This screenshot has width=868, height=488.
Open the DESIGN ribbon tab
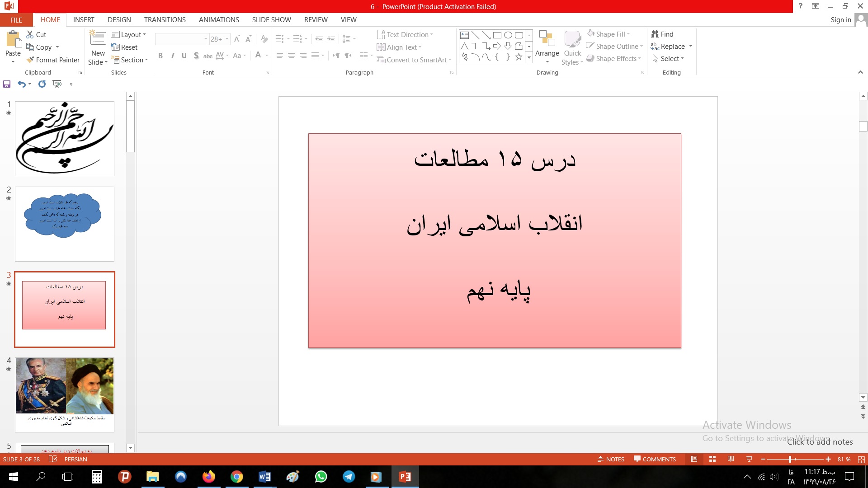click(x=119, y=20)
